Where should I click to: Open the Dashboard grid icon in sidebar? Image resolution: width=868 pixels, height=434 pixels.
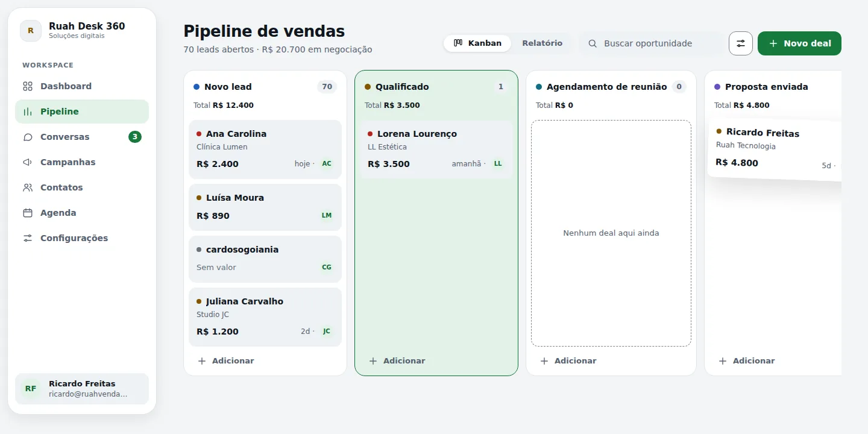[x=28, y=86]
